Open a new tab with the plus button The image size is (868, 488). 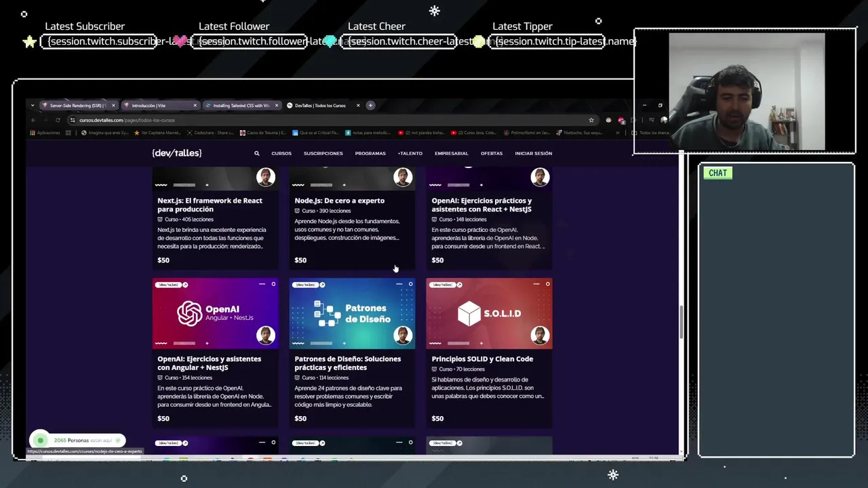pos(370,105)
